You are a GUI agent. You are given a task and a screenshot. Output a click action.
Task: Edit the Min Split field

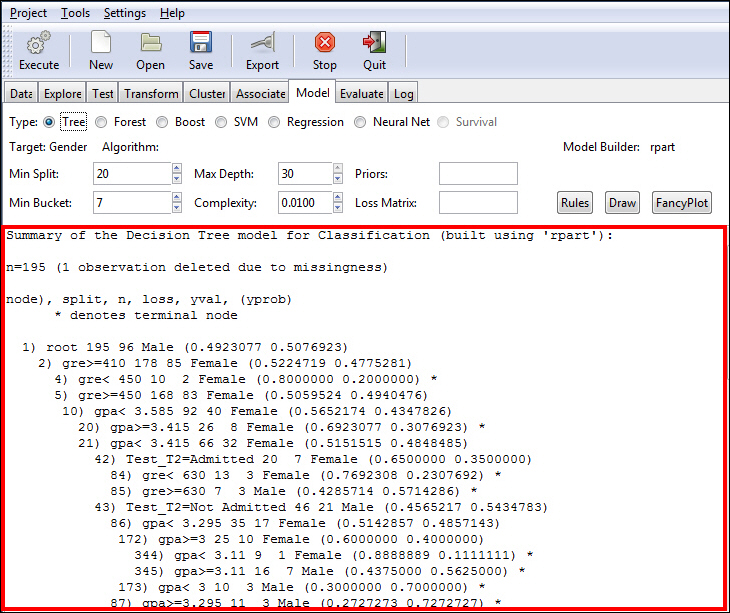pos(132,174)
